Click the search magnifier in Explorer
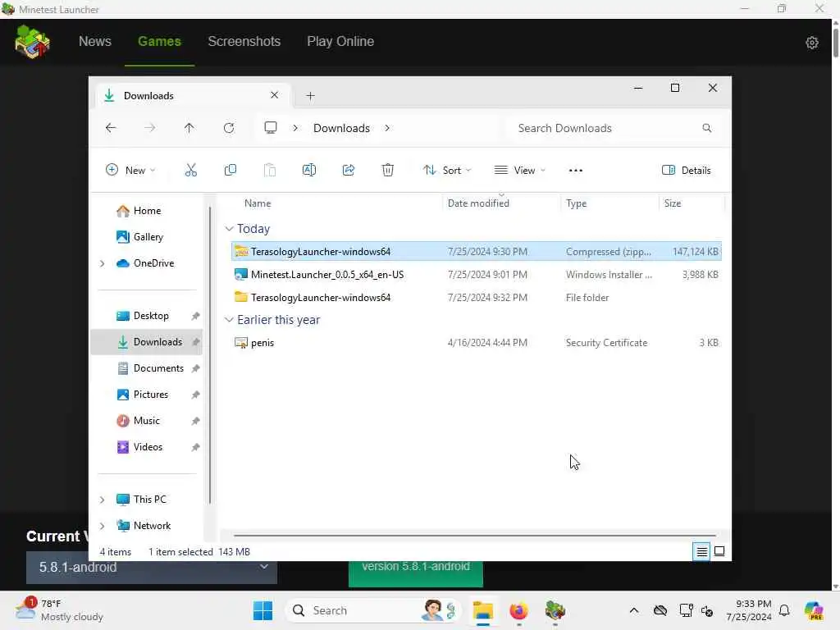The height and width of the screenshot is (630, 840). 706,128
